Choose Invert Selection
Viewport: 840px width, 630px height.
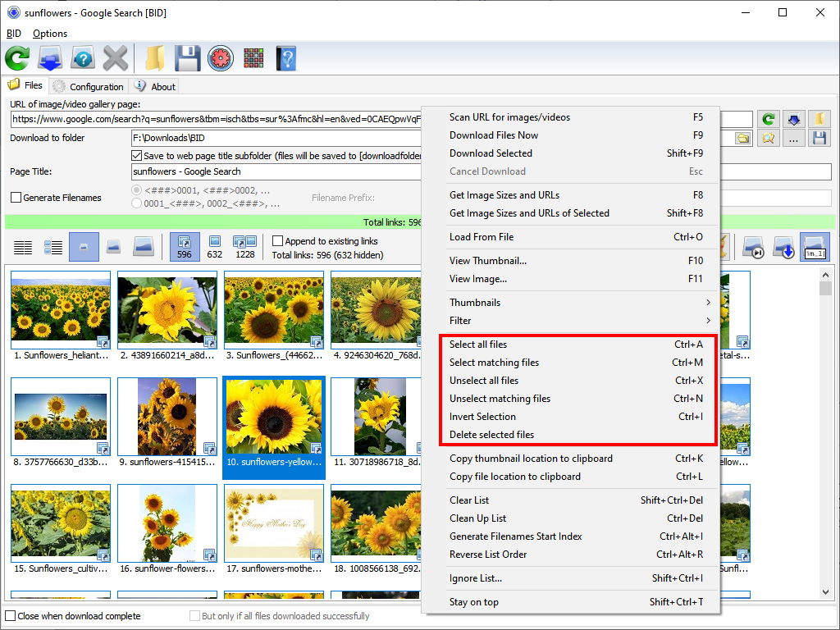point(576,417)
